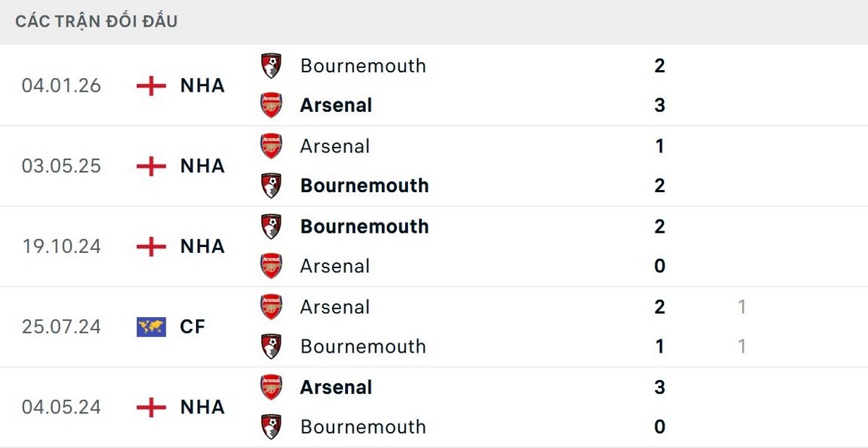Screen dimensions: 868x448
Task: Select the CF competition label for the friendly match
Action: coord(191,327)
